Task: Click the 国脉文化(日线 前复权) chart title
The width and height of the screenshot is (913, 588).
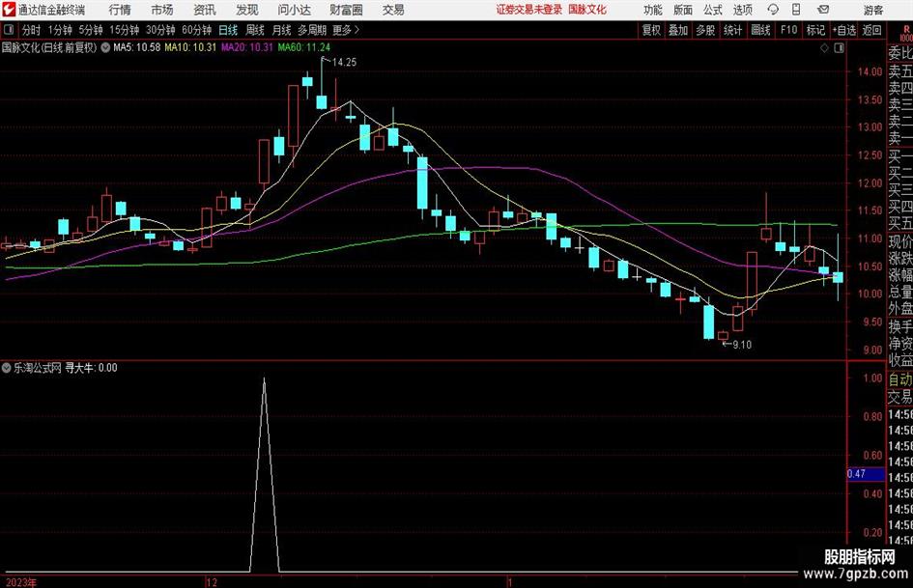Action: tap(49, 47)
